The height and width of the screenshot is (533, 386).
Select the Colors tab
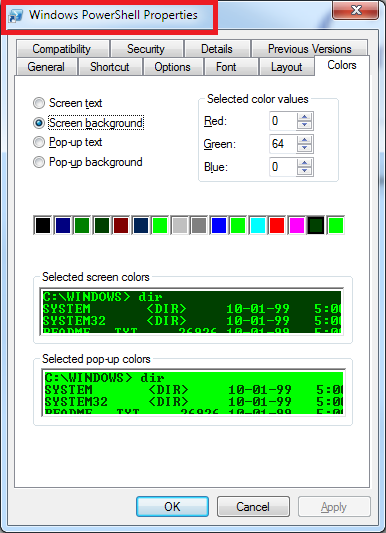point(342,65)
